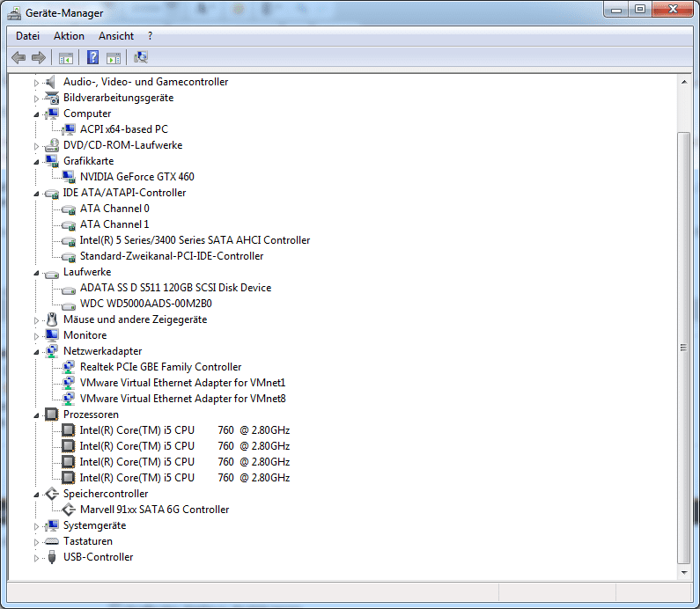The height and width of the screenshot is (609, 700).
Task: Expand the Bildverarbeitungsgeräte node
Action: pos(36,99)
